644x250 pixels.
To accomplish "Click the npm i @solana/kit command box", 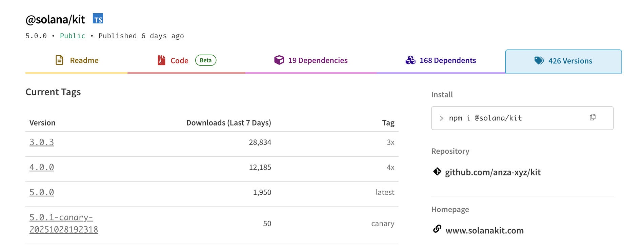I will coord(508,118).
